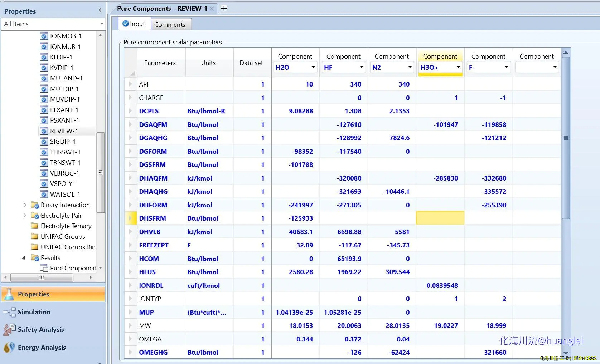Image resolution: width=600 pixels, height=364 pixels.
Task: Click the navigation tree vertical scrollbar thumb
Action: click(x=101, y=172)
